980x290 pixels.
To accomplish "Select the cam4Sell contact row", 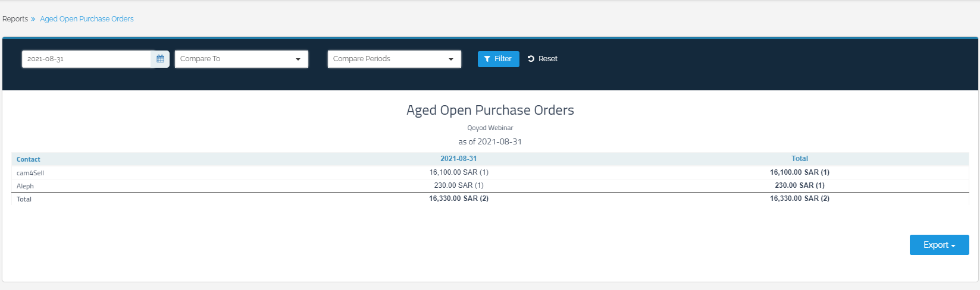I will 30,173.
